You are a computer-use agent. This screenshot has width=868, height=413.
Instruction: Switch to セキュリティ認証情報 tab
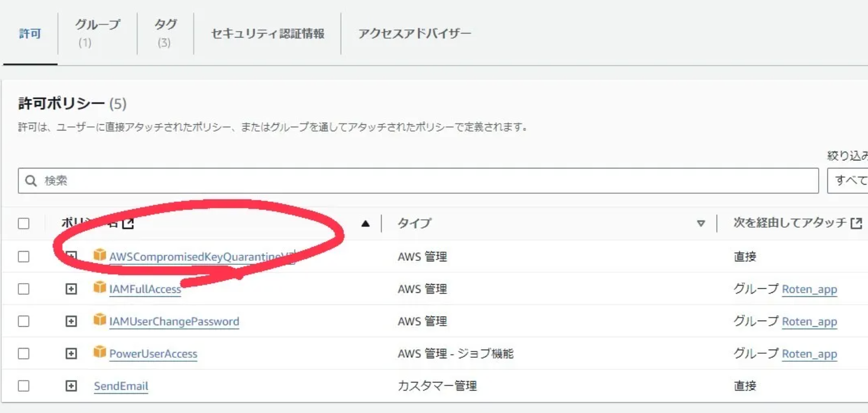click(x=268, y=33)
